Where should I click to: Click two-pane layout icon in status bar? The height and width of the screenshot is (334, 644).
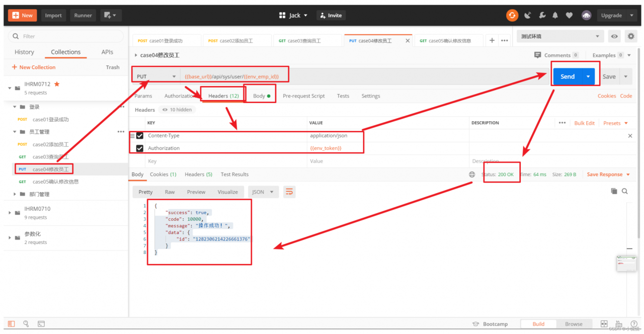point(604,324)
